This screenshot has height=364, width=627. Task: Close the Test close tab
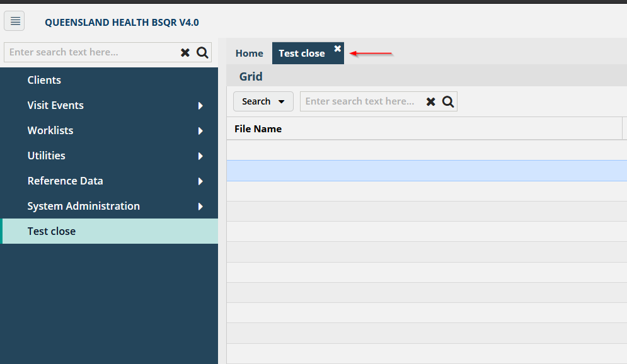click(x=338, y=48)
